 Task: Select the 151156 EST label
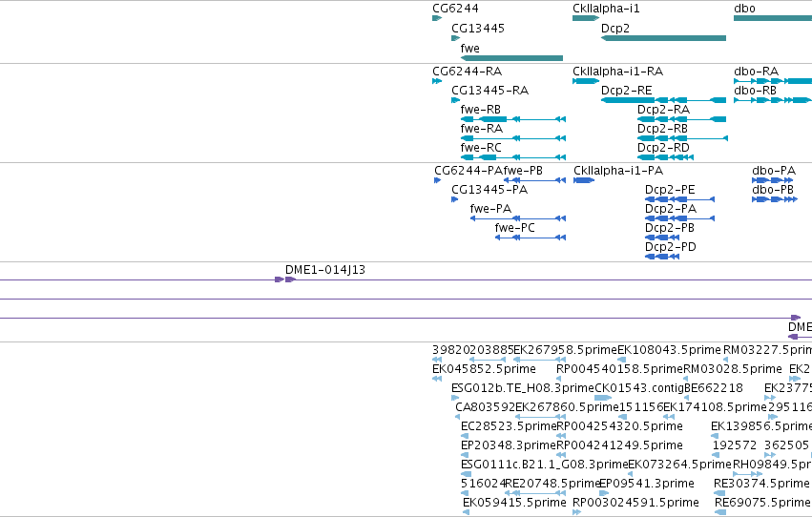[x=641, y=408]
